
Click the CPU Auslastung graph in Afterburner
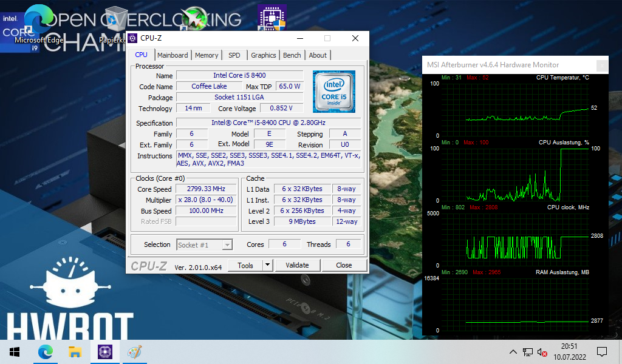click(x=515, y=175)
